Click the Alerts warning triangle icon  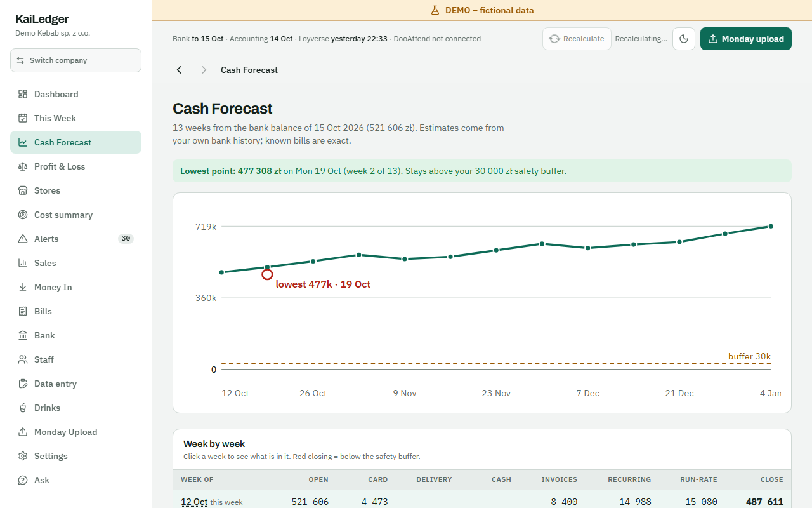(x=23, y=239)
